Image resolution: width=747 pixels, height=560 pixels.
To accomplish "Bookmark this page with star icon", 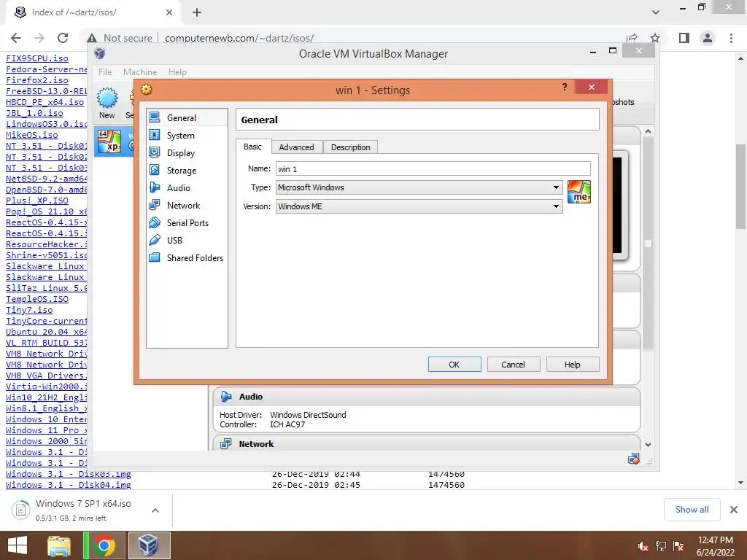I will click(655, 38).
